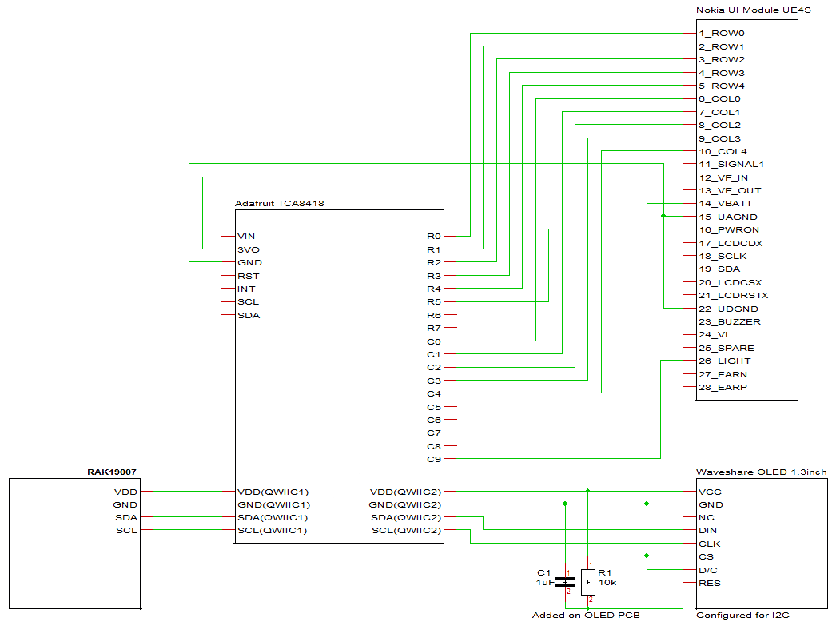The height and width of the screenshot is (626, 840).
Task: Click the Waveshare OLED 1.3inch label
Action: pos(761,472)
